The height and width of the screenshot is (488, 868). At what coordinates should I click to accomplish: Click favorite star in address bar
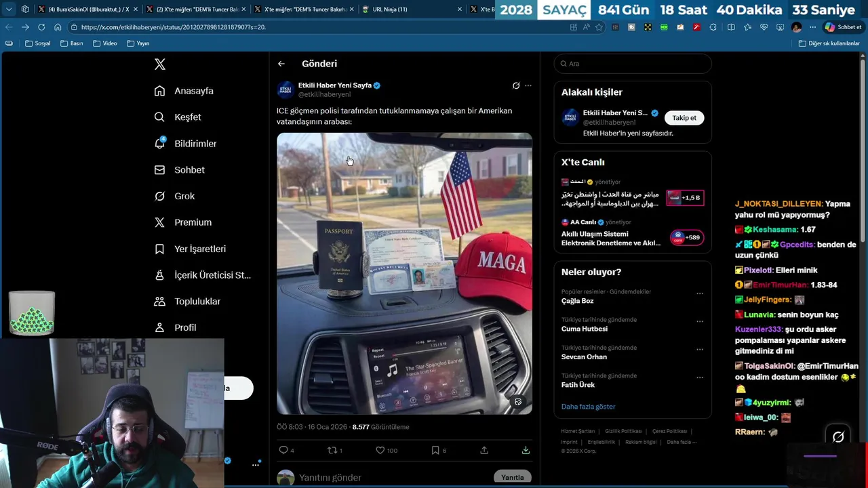599,27
